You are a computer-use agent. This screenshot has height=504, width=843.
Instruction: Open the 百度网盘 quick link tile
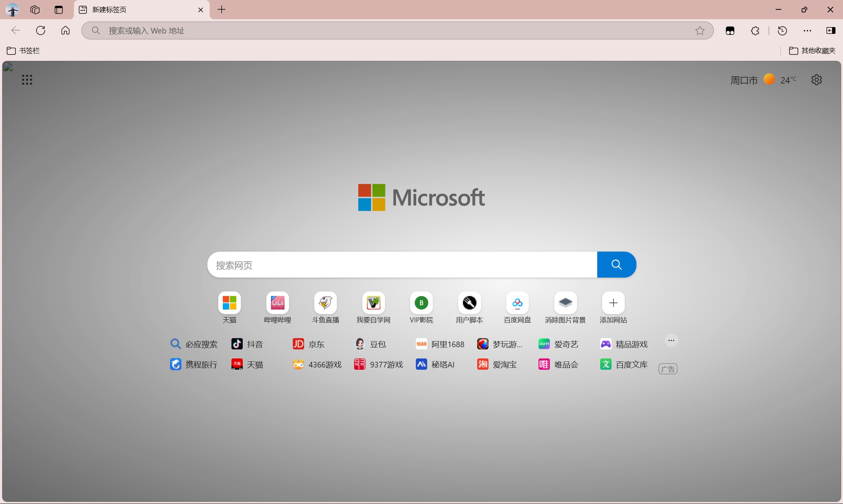tap(517, 308)
